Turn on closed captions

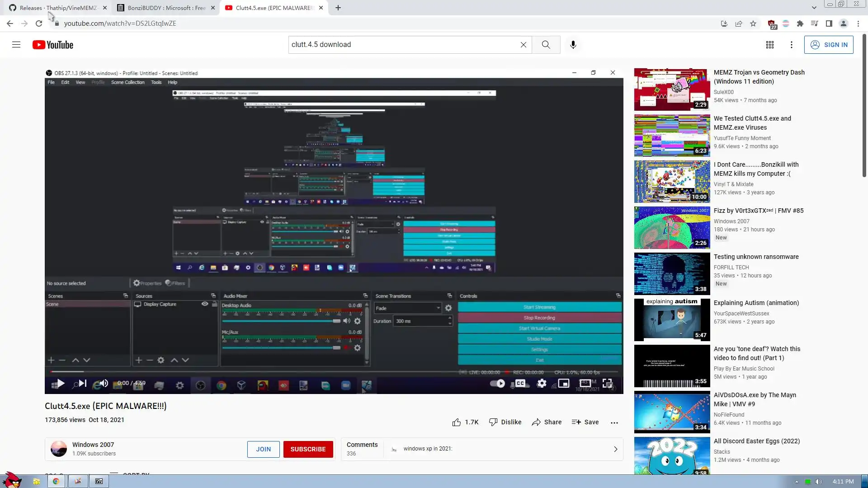tap(520, 384)
